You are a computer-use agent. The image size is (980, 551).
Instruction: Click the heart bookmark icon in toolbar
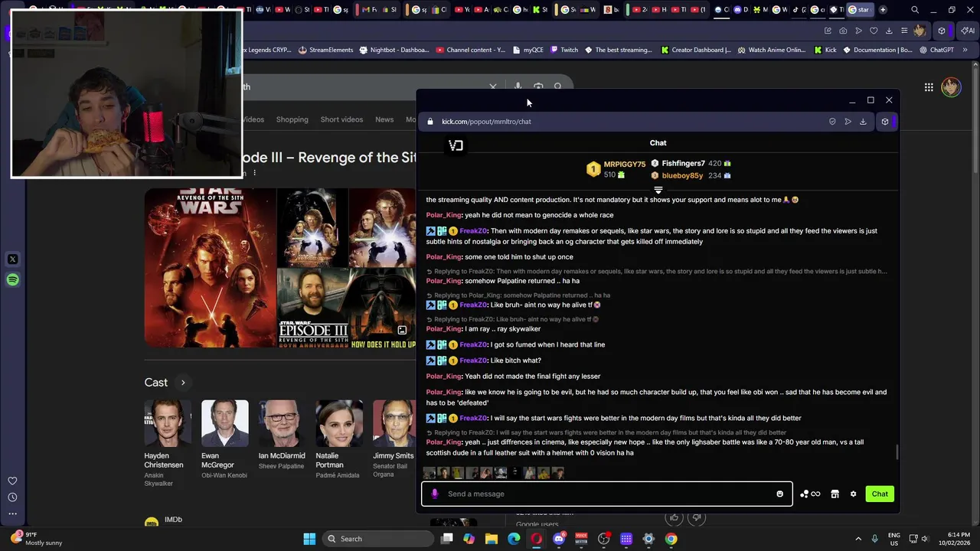[874, 31]
